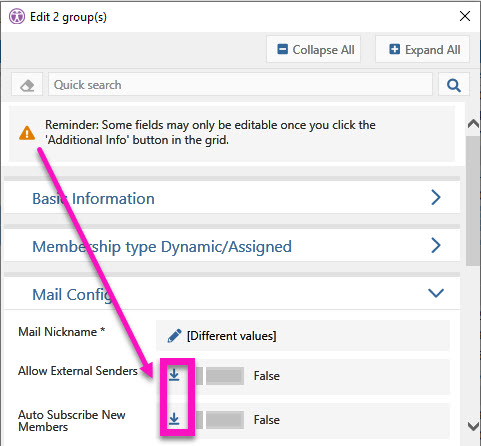Collapse the Mail Config section chevron
Viewport: 481px width, 446px height.
436,293
